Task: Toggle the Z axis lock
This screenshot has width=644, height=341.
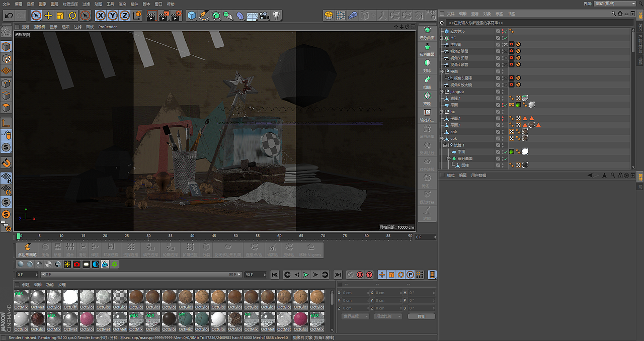Action: tap(125, 16)
